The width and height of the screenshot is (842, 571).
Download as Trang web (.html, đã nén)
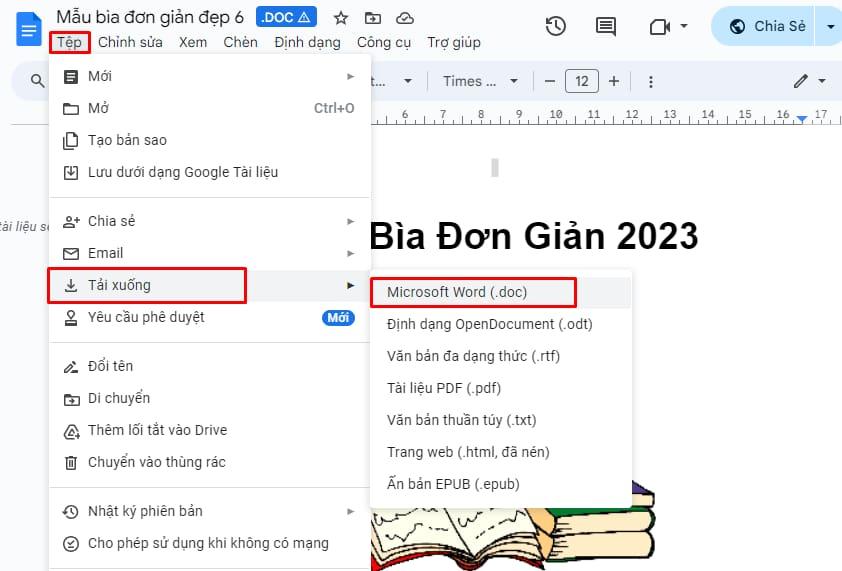(500, 452)
